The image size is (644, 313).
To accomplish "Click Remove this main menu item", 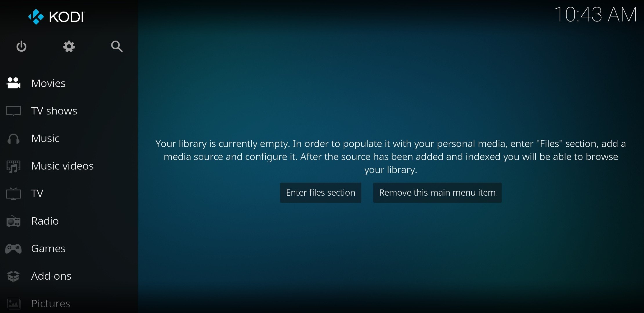I will 436,192.
